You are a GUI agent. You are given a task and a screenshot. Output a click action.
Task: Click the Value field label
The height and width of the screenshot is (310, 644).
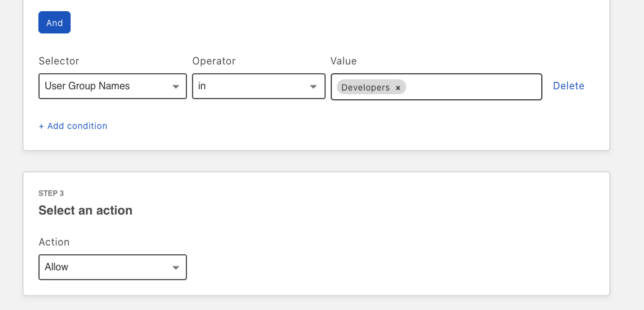(x=343, y=61)
